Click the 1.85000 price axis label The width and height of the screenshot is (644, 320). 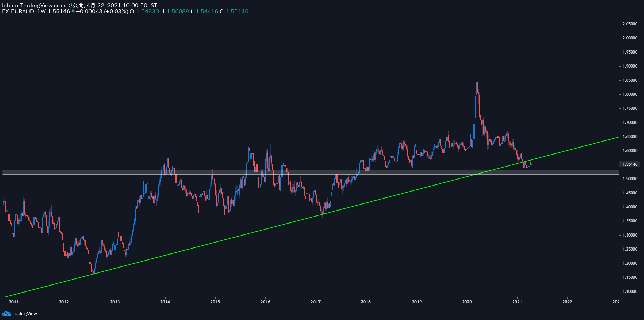[630, 80]
